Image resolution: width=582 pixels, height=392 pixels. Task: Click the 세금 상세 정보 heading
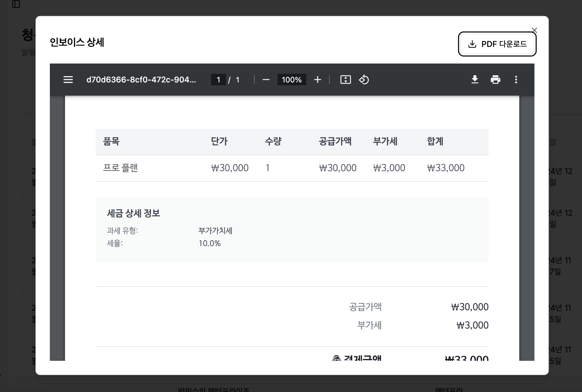133,213
